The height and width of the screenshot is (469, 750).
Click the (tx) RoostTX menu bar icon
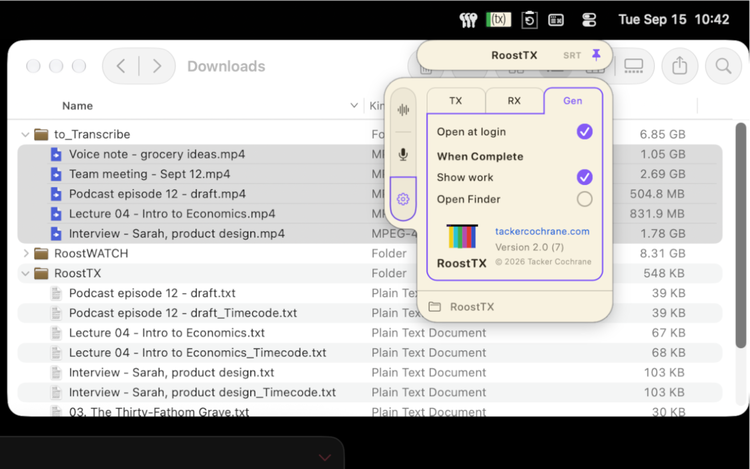(498, 20)
